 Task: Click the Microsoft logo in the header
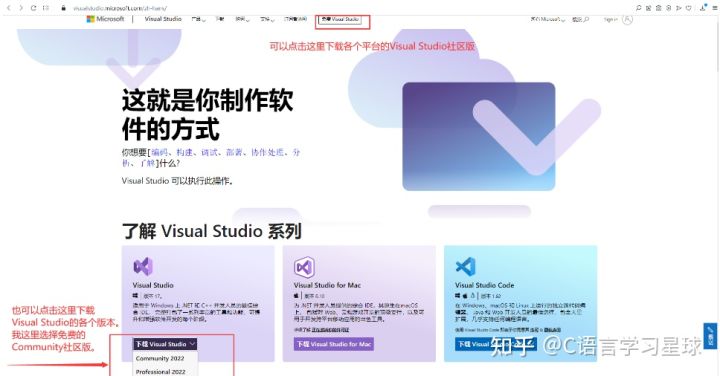point(106,19)
